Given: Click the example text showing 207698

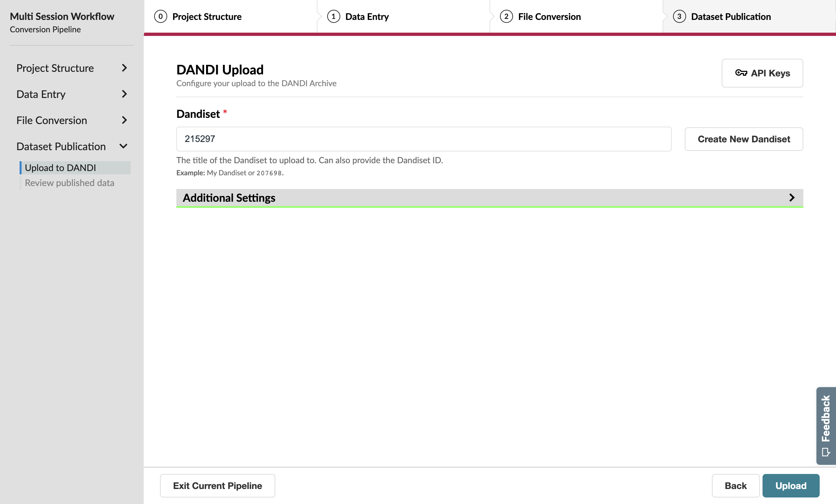Looking at the screenshot, I should click(269, 173).
